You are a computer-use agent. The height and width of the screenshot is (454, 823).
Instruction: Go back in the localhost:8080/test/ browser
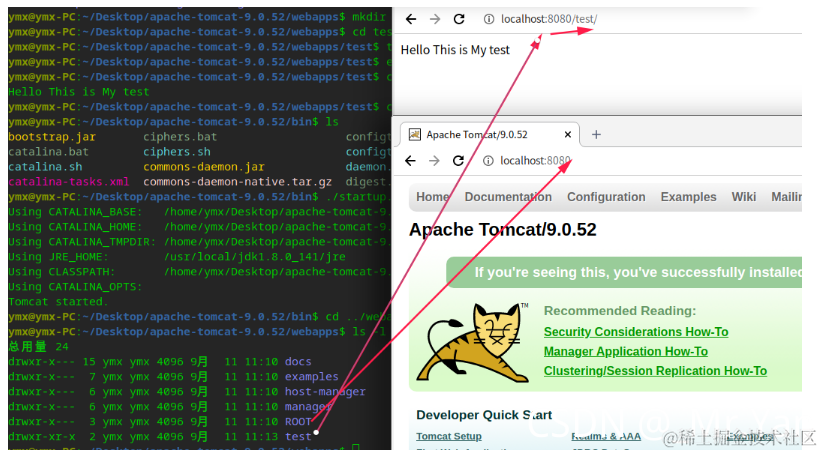[x=411, y=19]
